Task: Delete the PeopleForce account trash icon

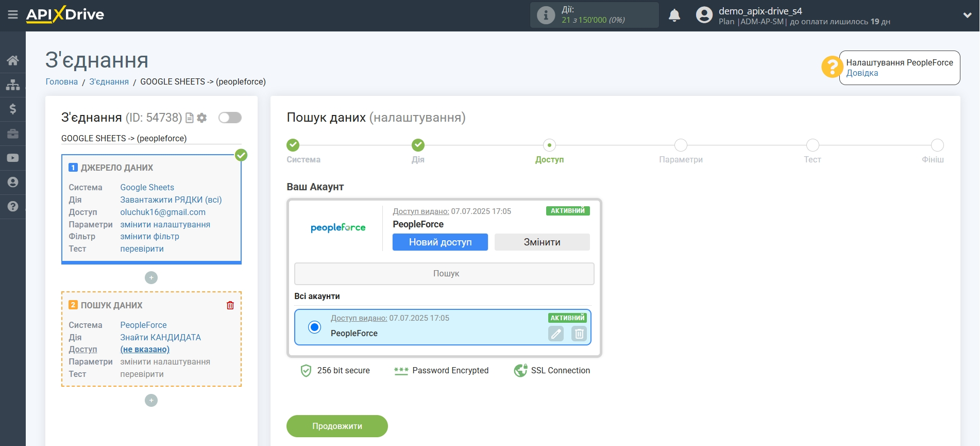Action: click(x=579, y=334)
